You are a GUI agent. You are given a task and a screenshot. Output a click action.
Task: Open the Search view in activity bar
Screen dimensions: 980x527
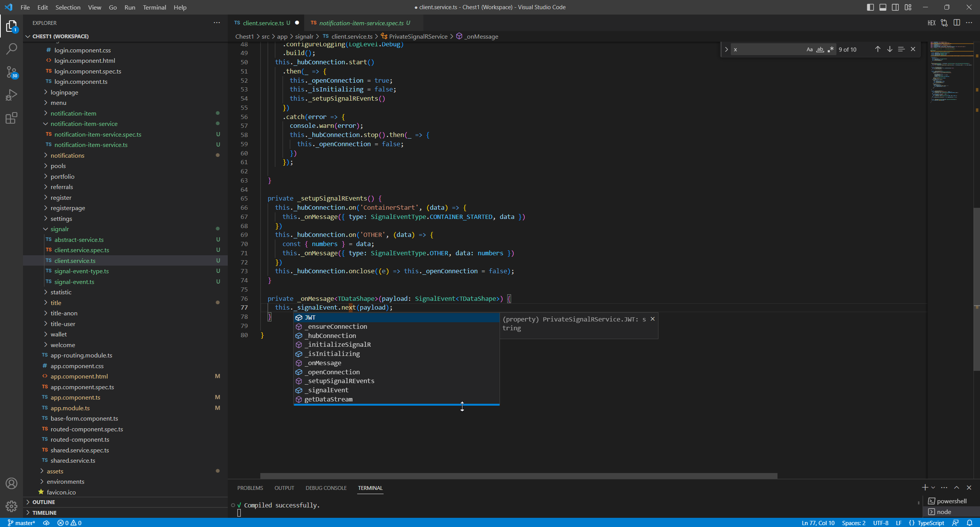click(11, 49)
